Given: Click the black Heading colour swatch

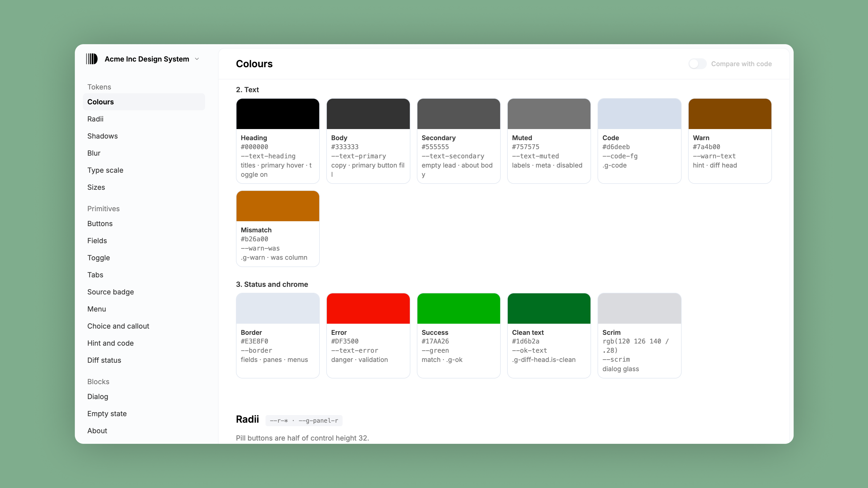Looking at the screenshot, I should click(x=278, y=114).
